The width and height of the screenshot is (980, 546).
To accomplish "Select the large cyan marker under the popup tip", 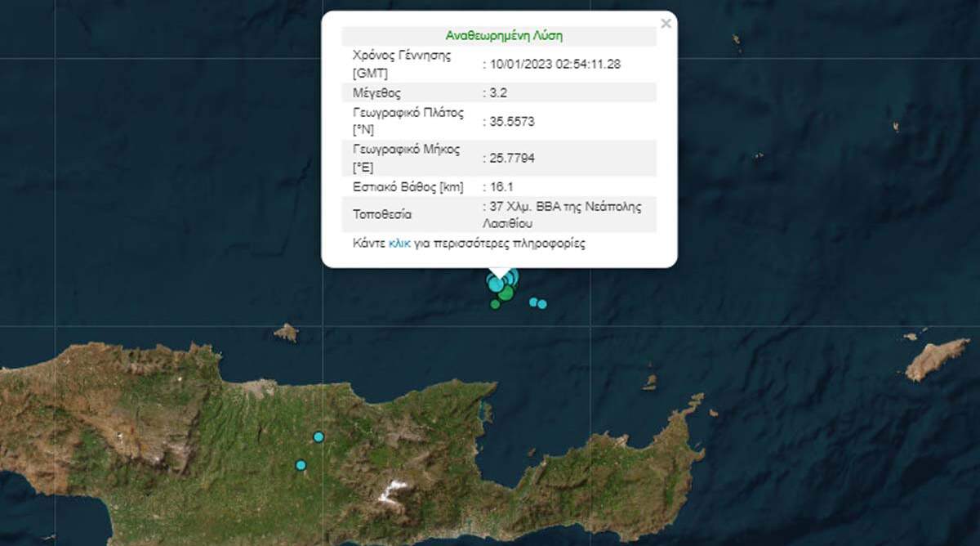I will (496, 283).
